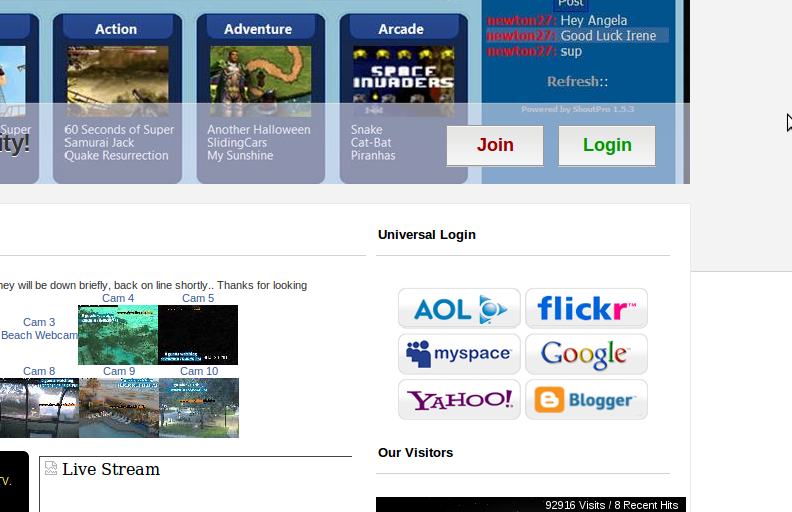Open the Space Invaders thumbnail

click(404, 81)
